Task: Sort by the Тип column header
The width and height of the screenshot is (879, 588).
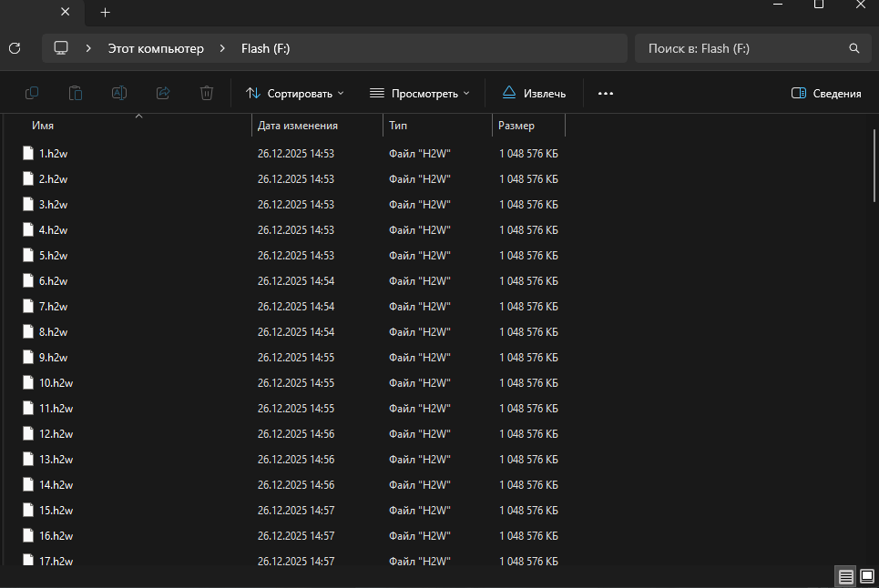Action: [398, 126]
